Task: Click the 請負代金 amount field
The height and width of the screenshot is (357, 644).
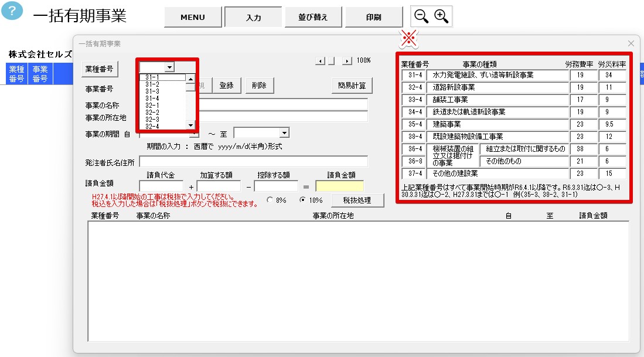Action: coord(161,186)
